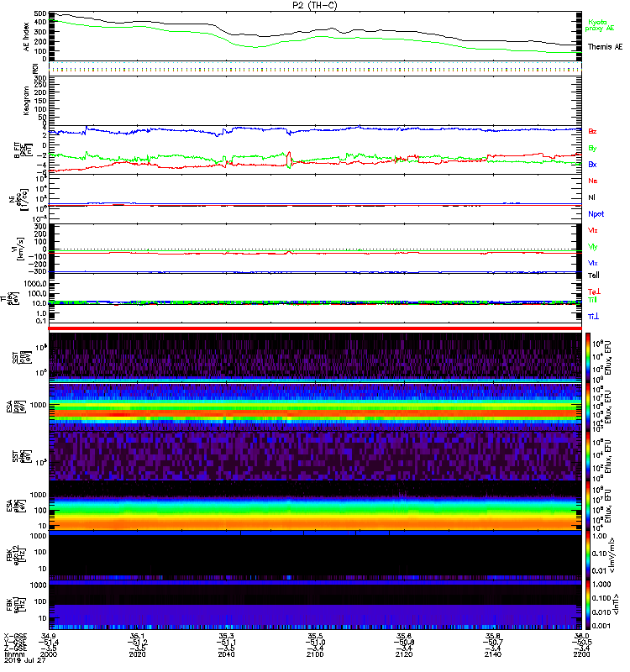The image size is (630, 672).
Task: Select the green Ti∥ legend label
Action: tap(592, 300)
